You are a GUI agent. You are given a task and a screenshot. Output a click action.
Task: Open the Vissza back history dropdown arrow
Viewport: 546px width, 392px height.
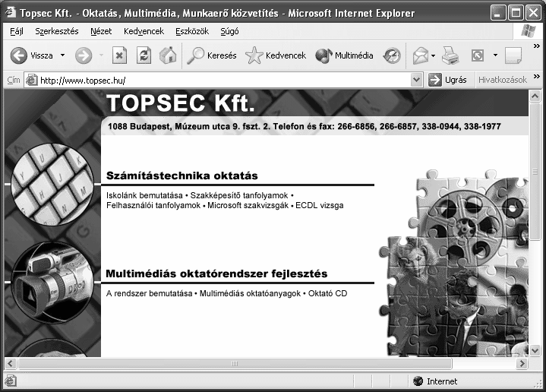[x=63, y=55]
